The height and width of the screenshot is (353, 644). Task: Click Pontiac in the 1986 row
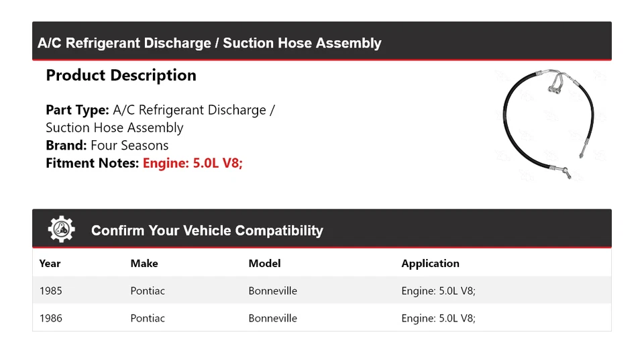[148, 318]
